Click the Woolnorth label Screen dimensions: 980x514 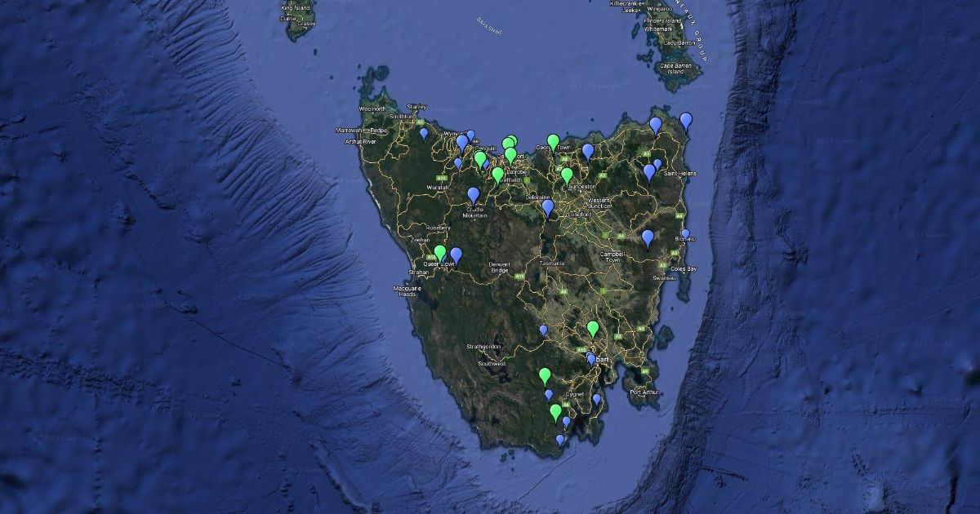coord(372,109)
